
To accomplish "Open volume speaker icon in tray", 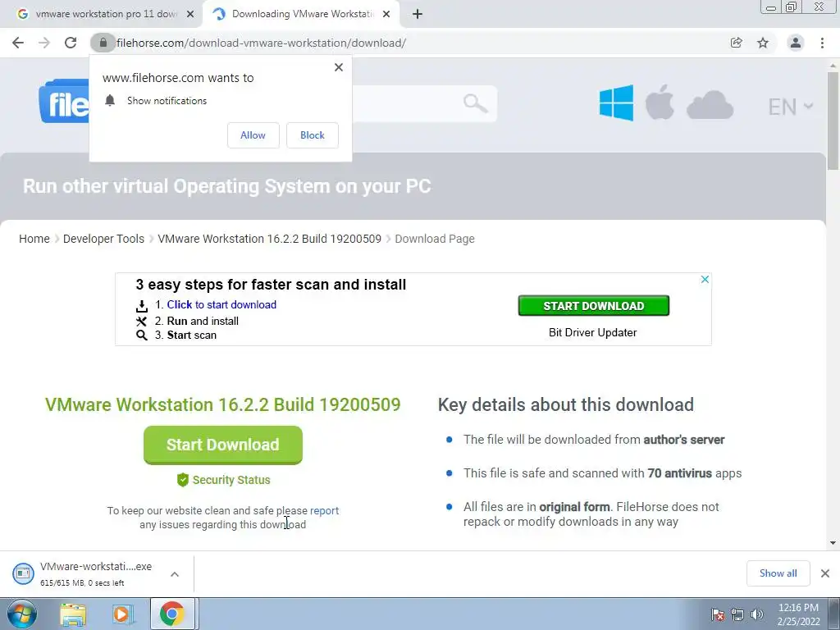I will tap(756, 614).
